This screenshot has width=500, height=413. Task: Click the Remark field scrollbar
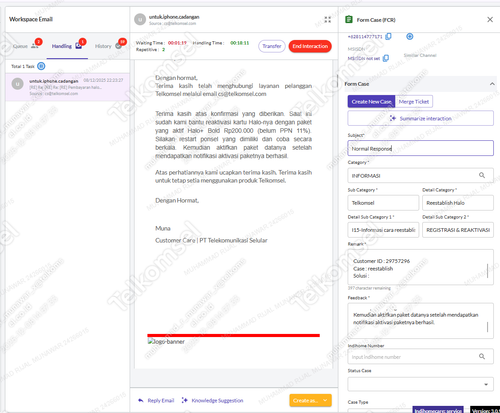click(488, 271)
